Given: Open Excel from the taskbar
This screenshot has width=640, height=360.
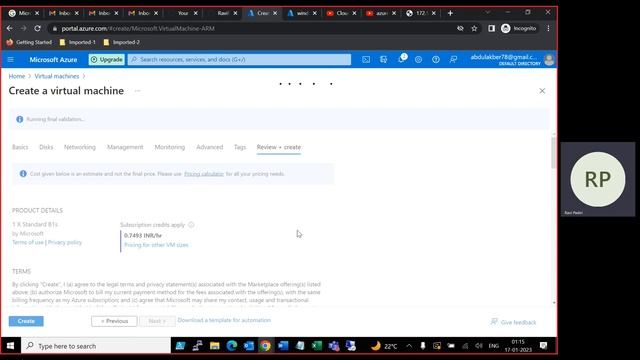Looking at the screenshot, I should tap(317, 346).
